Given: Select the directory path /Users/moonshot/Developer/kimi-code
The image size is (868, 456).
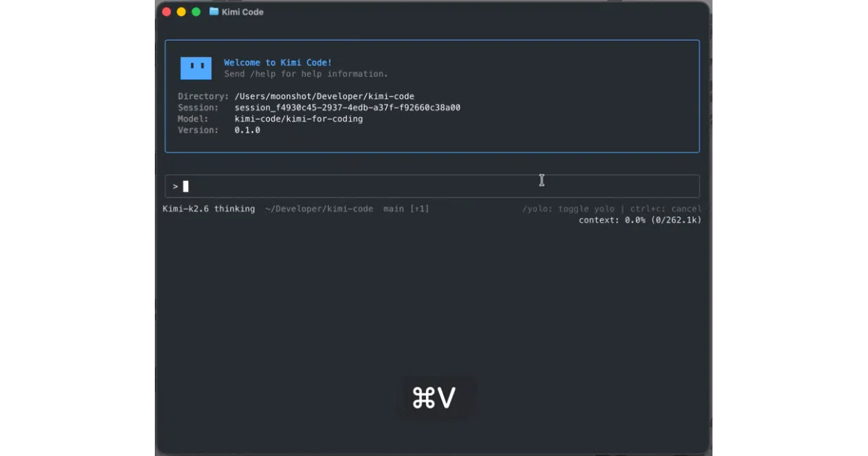Looking at the screenshot, I should 324,96.
